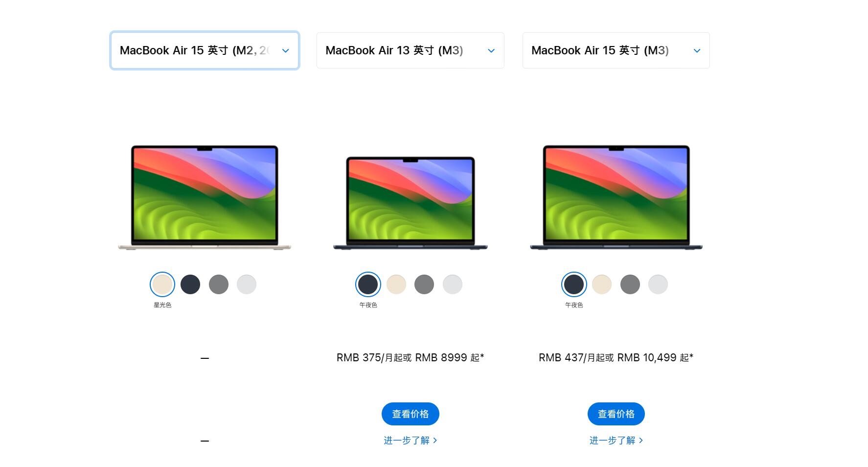Select midnight 午夜色 swatch on 15-inch M3
The height and width of the screenshot is (467, 868).
(574, 284)
